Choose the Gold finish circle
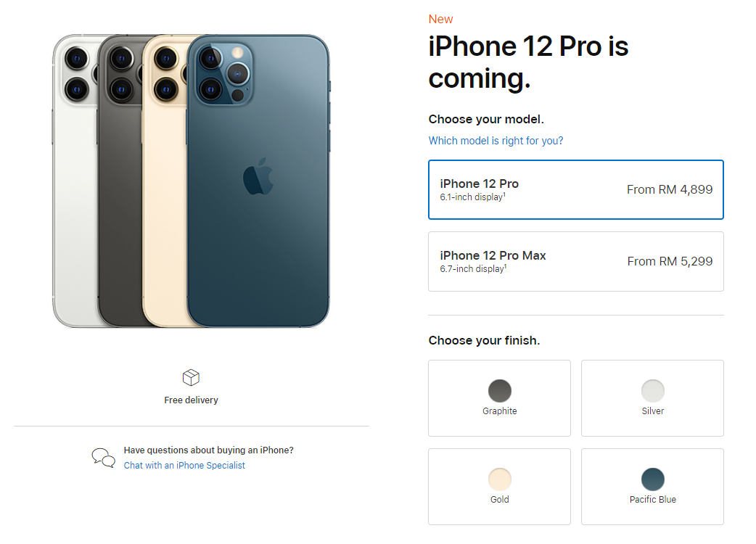The width and height of the screenshot is (756, 544). tap(499, 479)
